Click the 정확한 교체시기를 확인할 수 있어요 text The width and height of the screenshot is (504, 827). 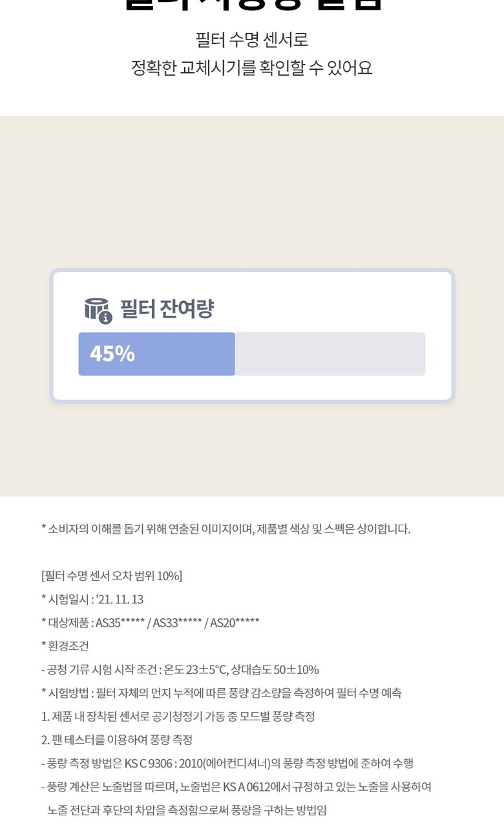pyautogui.click(x=252, y=68)
